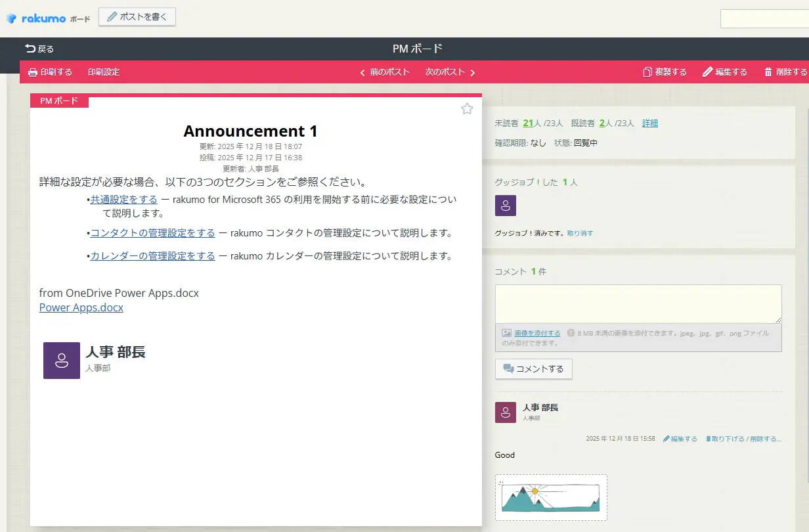Focus the comment text area
Image resolution: width=809 pixels, height=532 pixels.
[638, 304]
